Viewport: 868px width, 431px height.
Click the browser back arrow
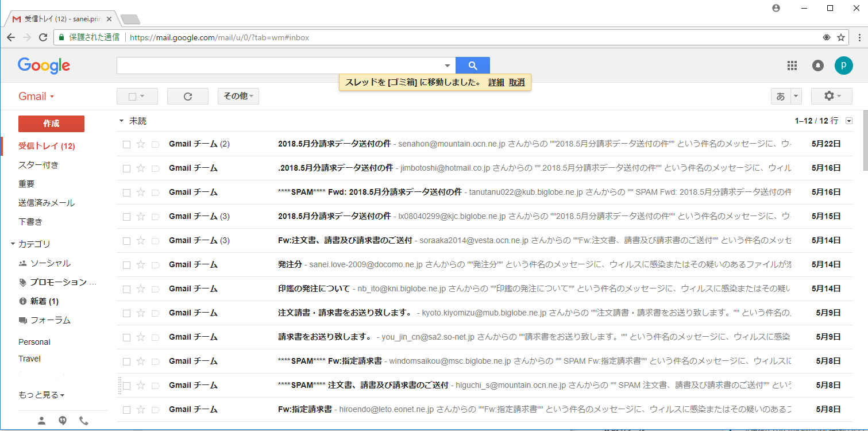tap(11, 37)
